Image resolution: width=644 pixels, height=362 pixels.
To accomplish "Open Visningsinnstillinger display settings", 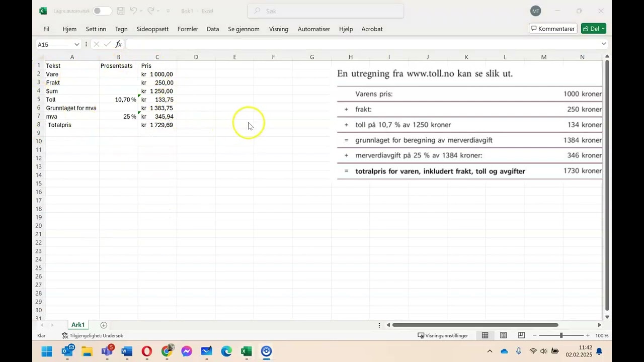I will pos(443,335).
